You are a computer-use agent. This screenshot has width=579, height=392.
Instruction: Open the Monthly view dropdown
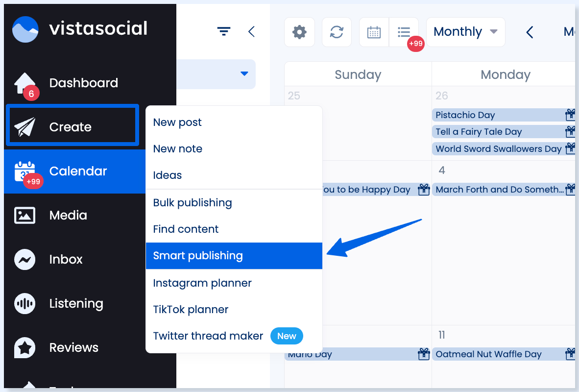point(465,32)
